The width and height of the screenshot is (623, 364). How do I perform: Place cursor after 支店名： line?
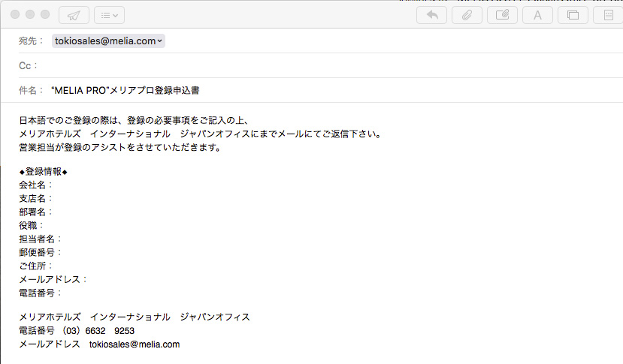coord(56,198)
